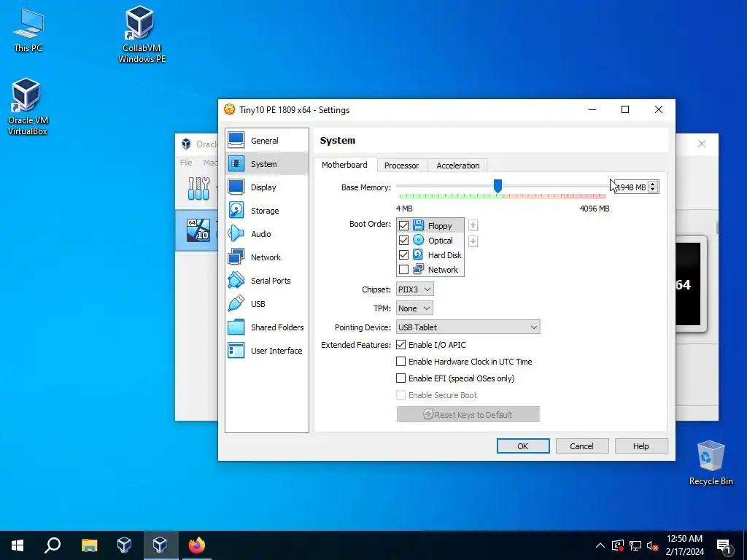Open the USB settings category
Viewport: 747px width, 560px height.
(x=267, y=304)
